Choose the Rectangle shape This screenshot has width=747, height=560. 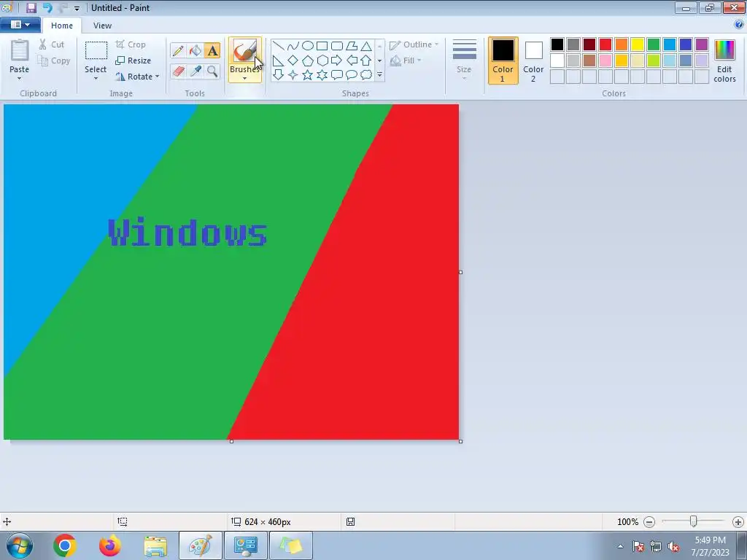pyautogui.click(x=322, y=46)
